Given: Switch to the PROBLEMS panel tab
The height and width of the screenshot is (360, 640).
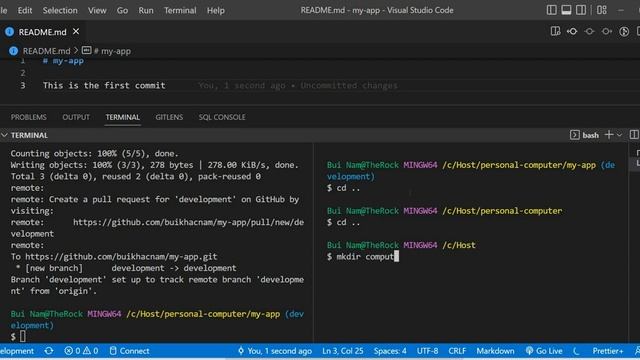Looking at the screenshot, I should (29, 117).
